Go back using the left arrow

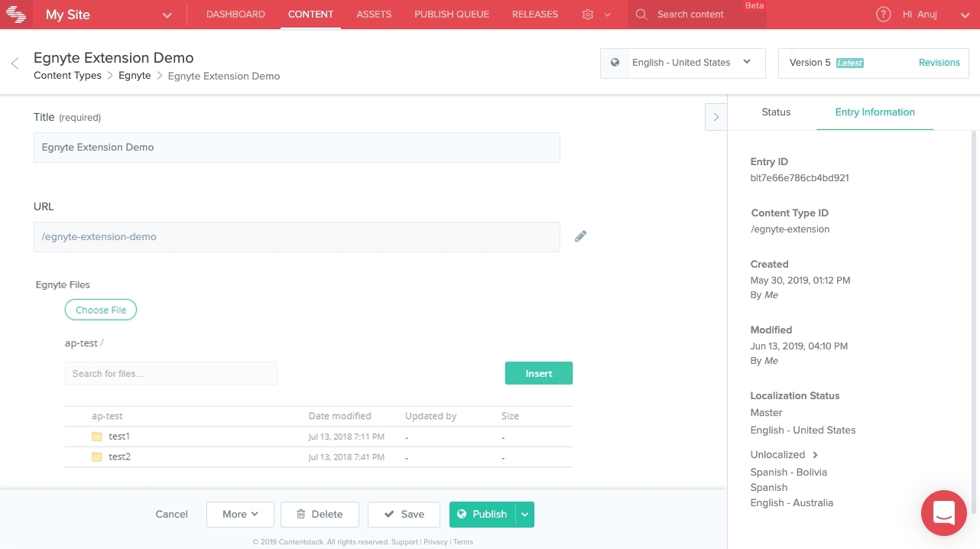coord(15,64)
